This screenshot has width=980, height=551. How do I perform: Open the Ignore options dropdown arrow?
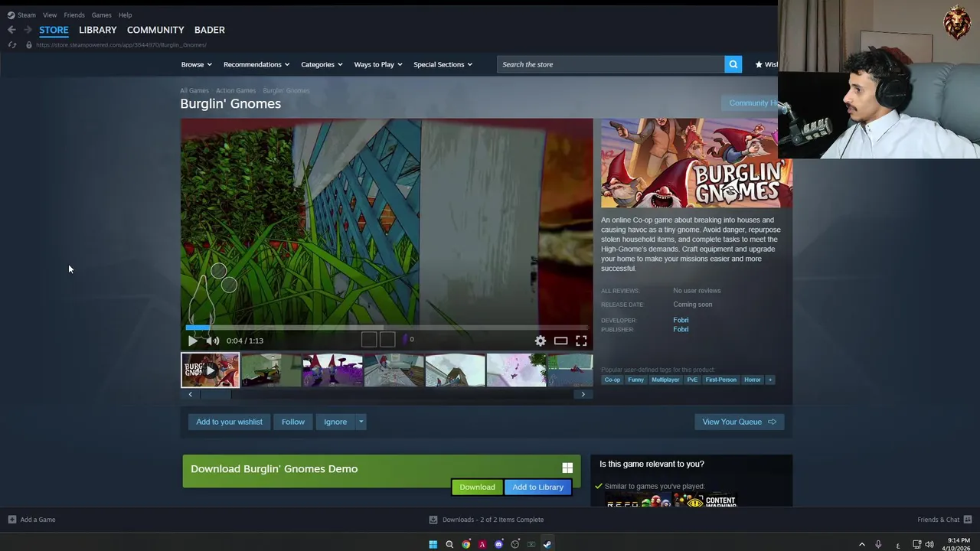[361, 422]
